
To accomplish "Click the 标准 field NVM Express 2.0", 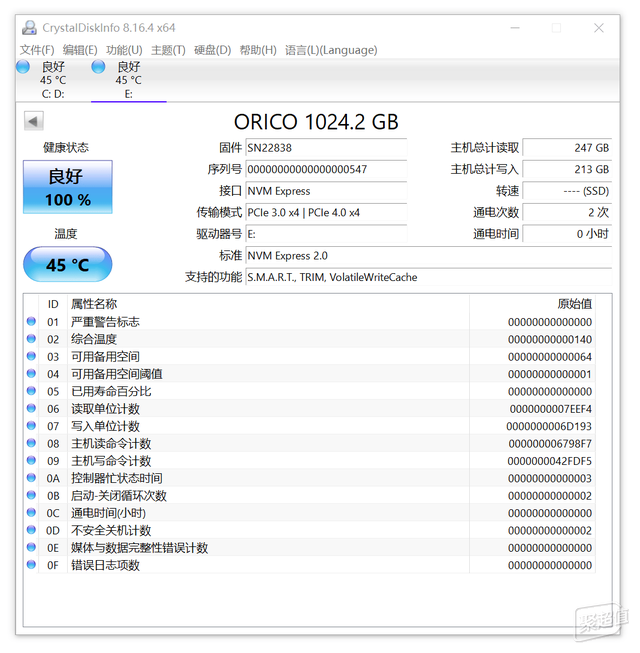I will (x=429, y=256).
